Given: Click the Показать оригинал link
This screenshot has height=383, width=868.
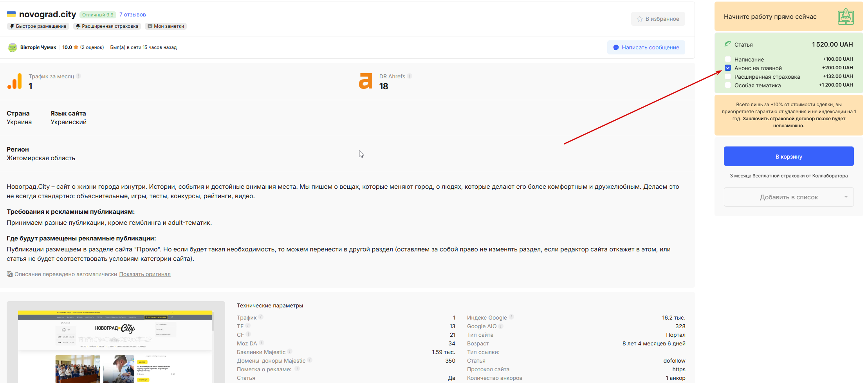Looking at the screenshot, I should (145, 274).
